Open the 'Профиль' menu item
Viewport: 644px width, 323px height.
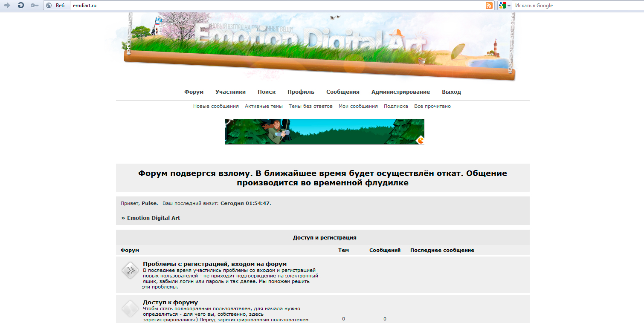(x=301, y=92)
